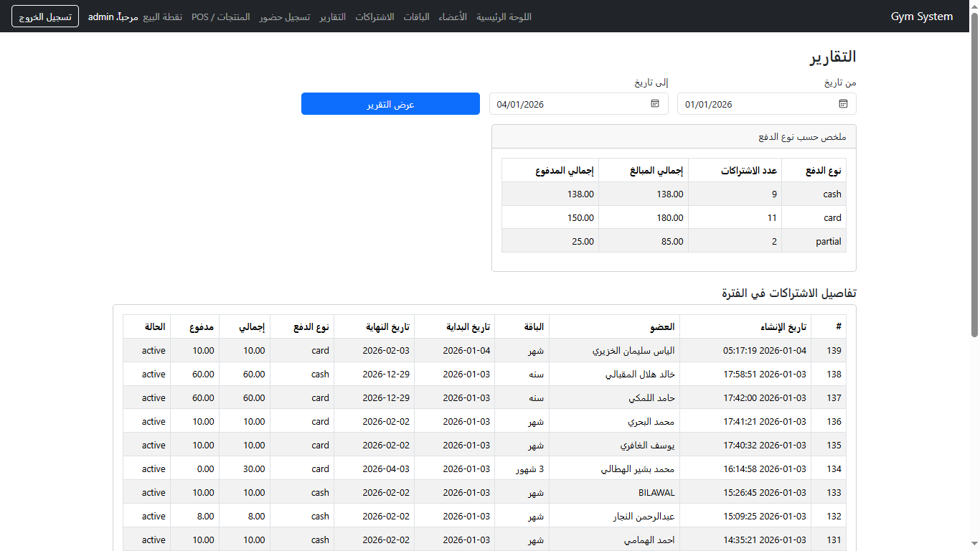Open 'نقطة البيع' point of sale
The height and width of the screenshot is (551, 980).
click(163, 17)
